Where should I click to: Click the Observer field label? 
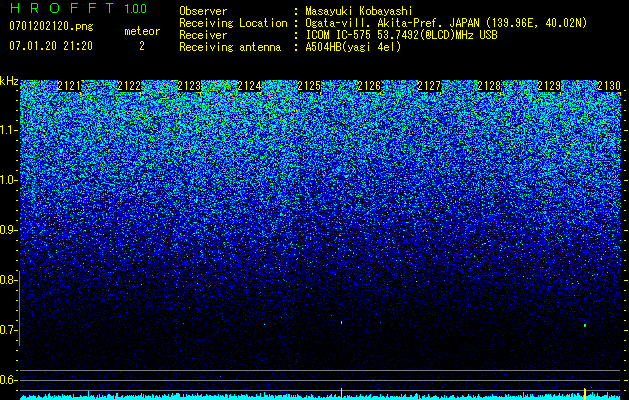click(x=203, y=11)
